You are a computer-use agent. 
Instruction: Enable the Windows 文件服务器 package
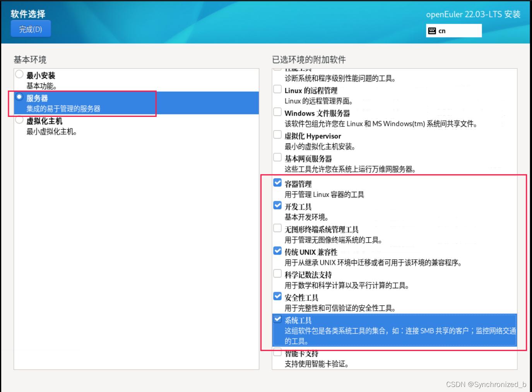[277, 111]
